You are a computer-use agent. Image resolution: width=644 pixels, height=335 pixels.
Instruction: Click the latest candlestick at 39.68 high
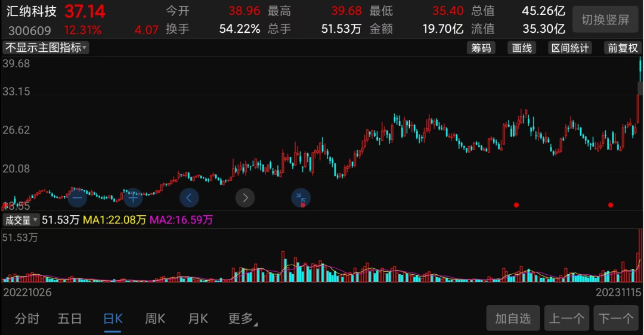tap(640, 69)
